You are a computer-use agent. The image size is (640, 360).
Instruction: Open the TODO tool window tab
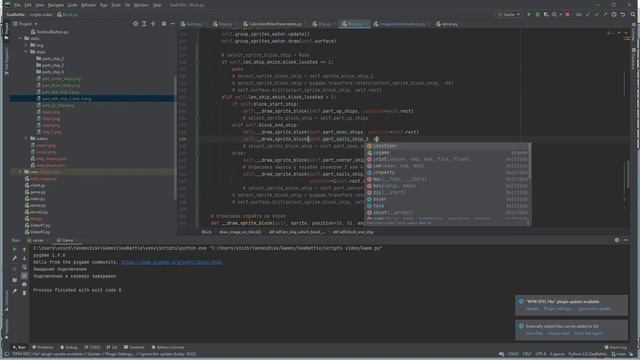92,347
